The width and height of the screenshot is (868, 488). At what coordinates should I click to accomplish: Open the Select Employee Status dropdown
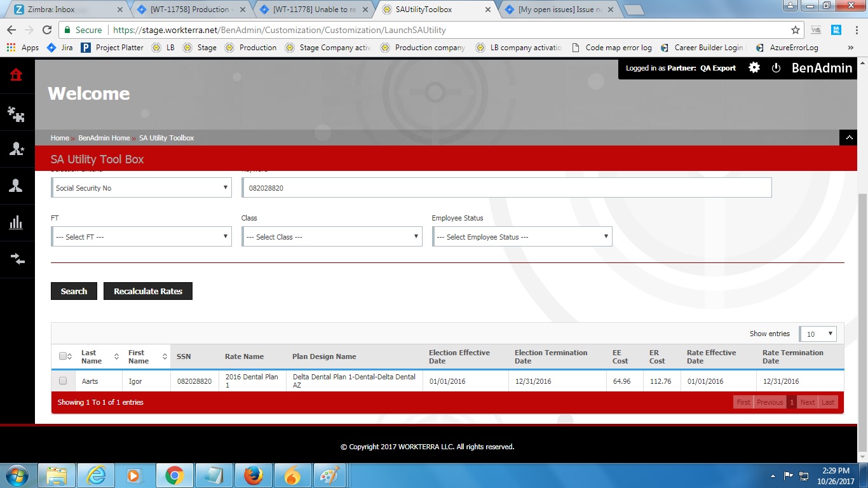click(522, 237)
